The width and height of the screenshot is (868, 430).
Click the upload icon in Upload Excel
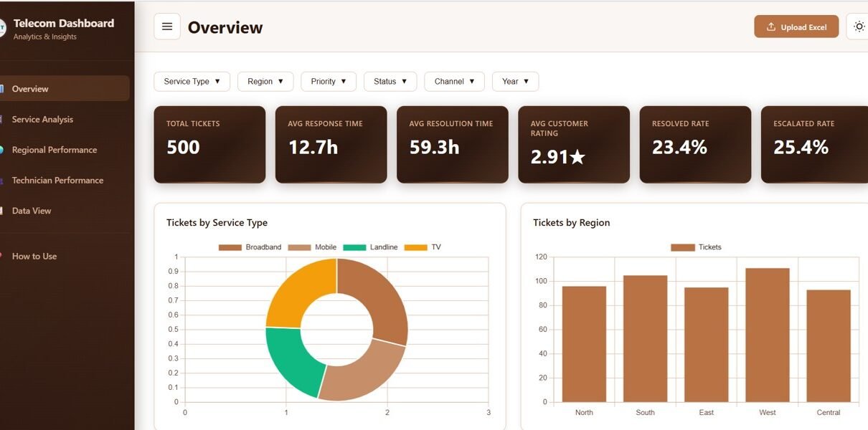(x=771, y=27)
